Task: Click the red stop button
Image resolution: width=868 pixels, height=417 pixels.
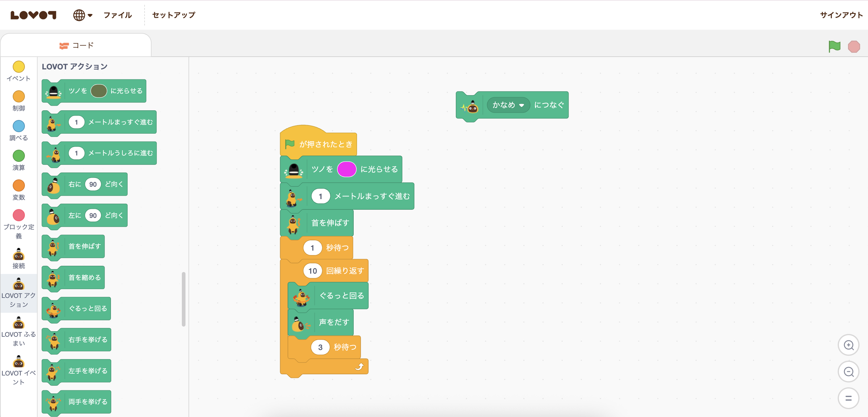Action: pyautogui.click(x=854, y=46)
